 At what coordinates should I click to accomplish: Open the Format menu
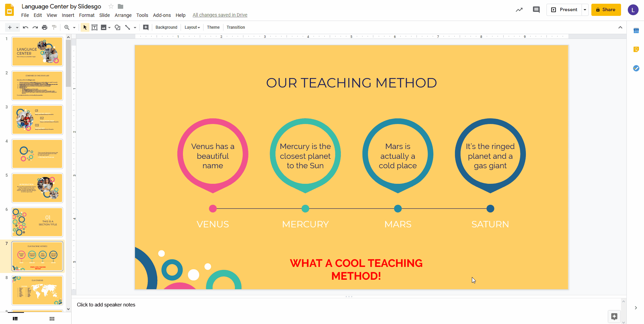[87, 15]
